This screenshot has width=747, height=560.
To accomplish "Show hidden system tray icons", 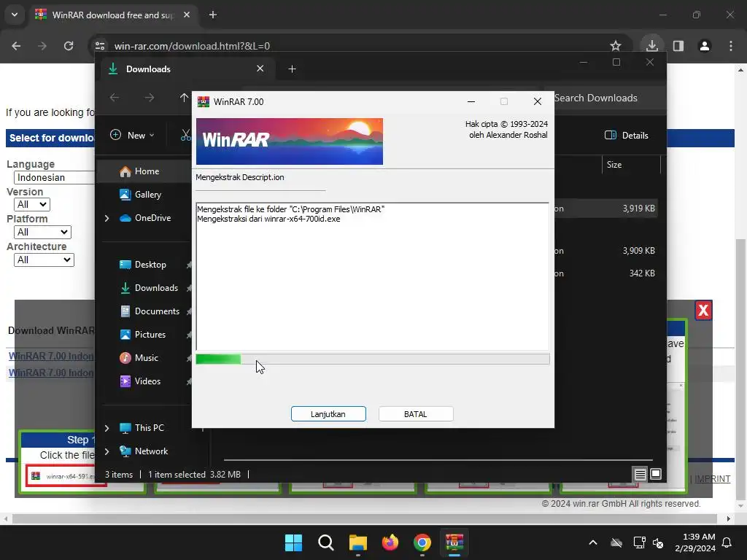I will tap(593, 542).
